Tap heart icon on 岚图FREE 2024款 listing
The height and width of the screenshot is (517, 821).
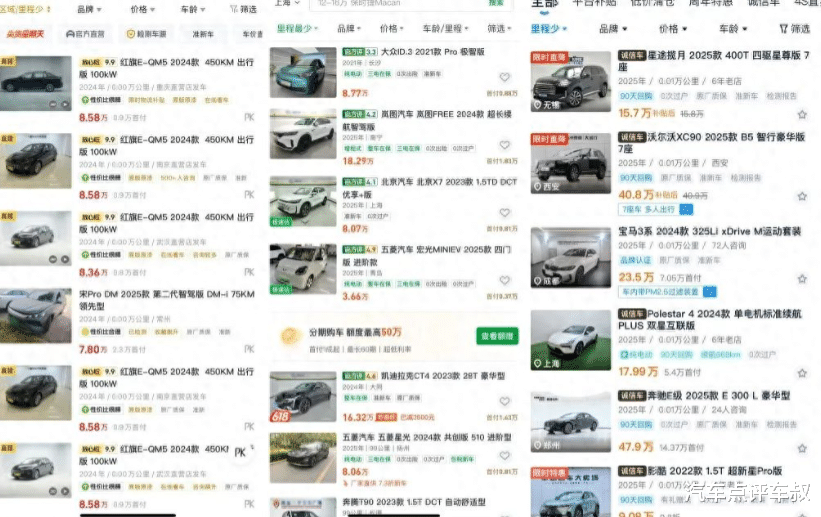504,145
